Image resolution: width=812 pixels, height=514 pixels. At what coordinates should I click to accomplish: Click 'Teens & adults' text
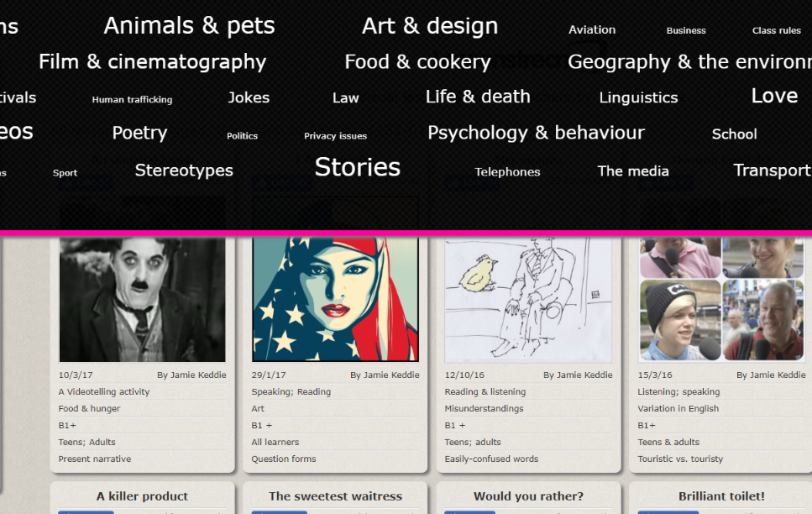point(668,443)
